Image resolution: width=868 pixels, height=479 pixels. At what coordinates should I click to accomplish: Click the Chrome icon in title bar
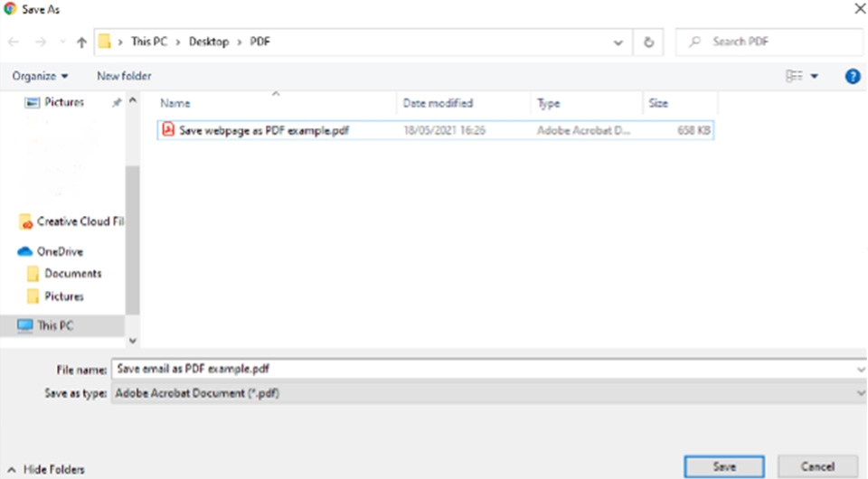pos(10,9)
